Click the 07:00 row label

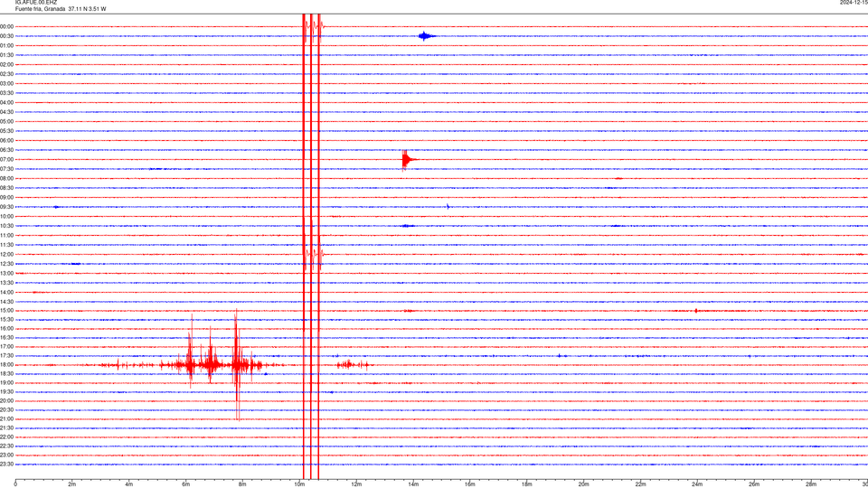(x=7, y=159)
